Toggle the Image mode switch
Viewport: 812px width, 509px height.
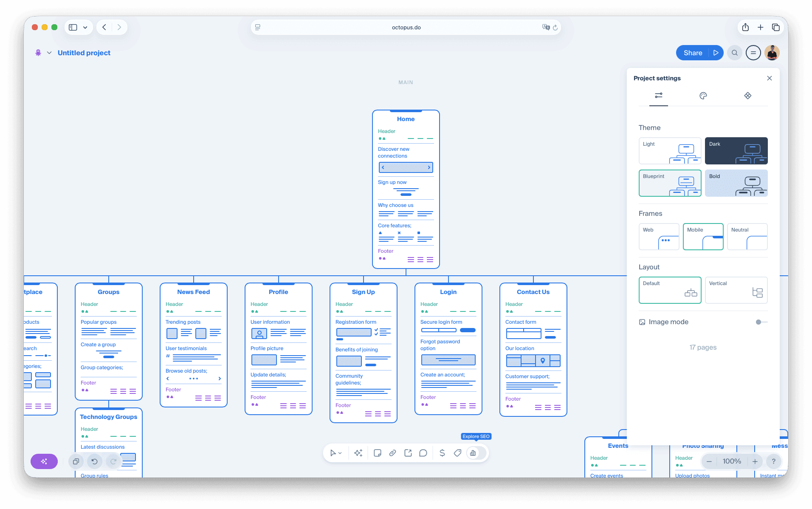(761, 322)
